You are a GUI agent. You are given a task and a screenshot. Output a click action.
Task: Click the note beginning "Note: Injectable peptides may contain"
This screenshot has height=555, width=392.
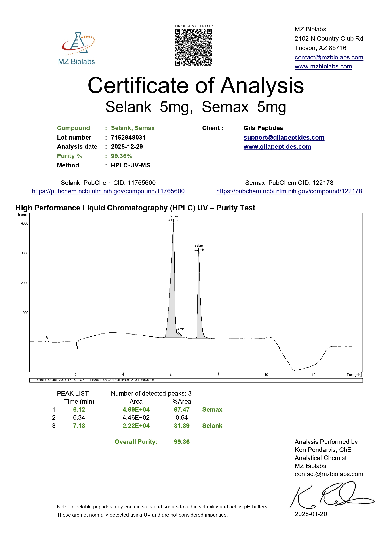[x=163, y=511]
